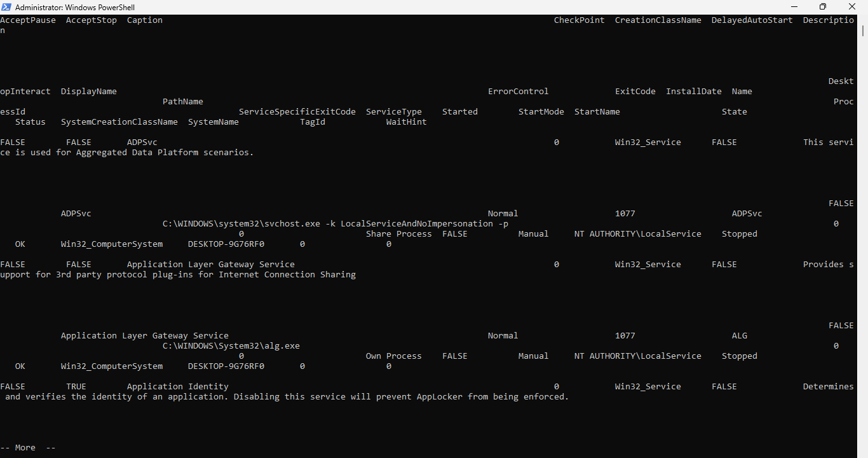Click the '-- More --' pager prompt

(x=28, y=448)
